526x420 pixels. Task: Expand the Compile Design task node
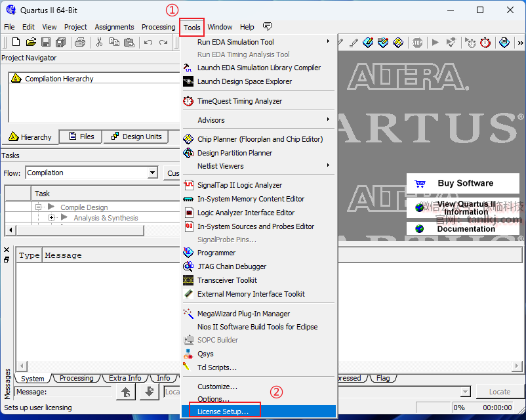pos(39,207)
